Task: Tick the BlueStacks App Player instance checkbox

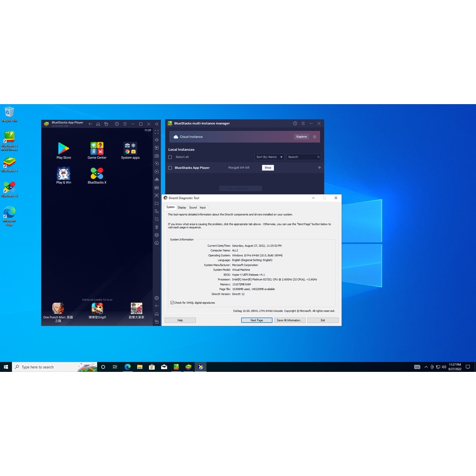Action: (170, 167)
